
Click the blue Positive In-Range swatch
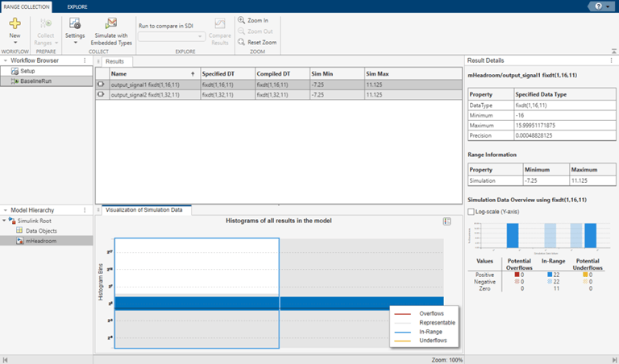click(550, 275)
